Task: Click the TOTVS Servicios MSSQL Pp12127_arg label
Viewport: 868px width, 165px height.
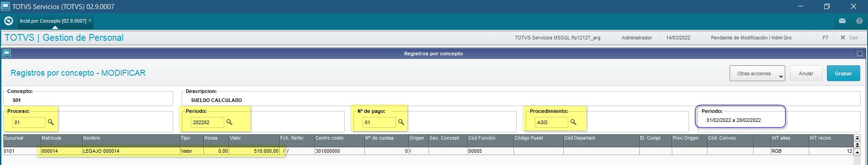Action: pyautogui.click(x=557, y=38)
